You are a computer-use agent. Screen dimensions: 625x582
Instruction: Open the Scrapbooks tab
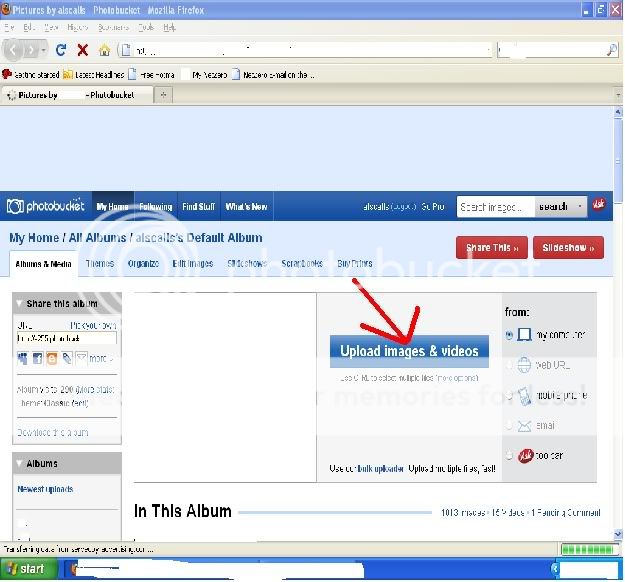tap(302, 263)
